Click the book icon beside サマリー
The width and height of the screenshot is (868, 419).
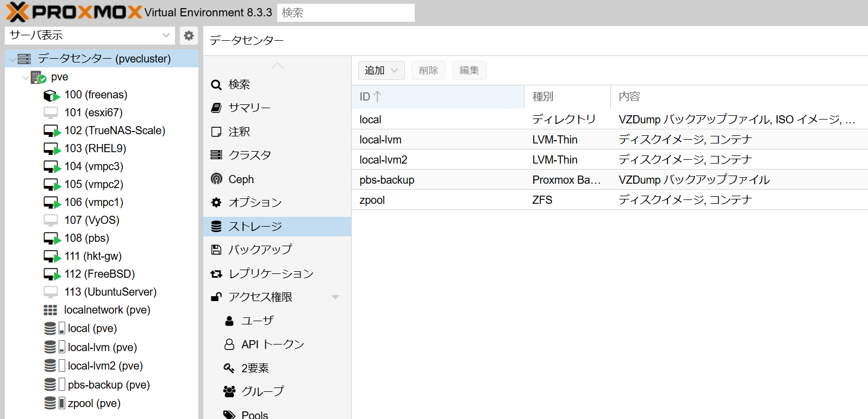coord(216,108)
